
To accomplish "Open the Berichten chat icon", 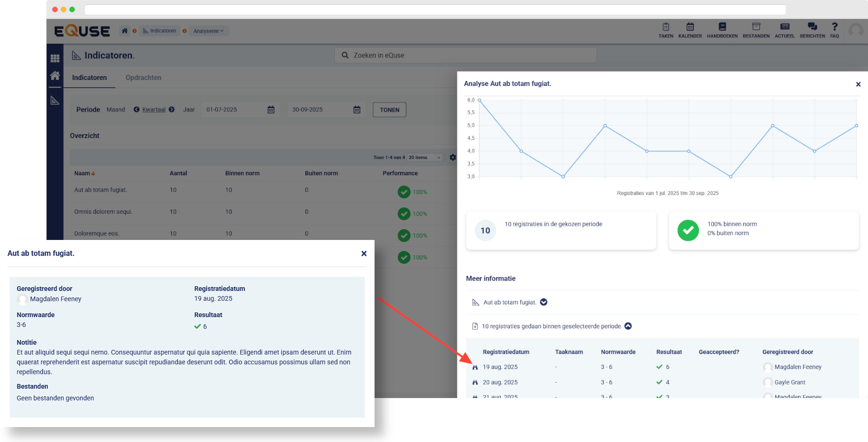I will tap(812, 30).
